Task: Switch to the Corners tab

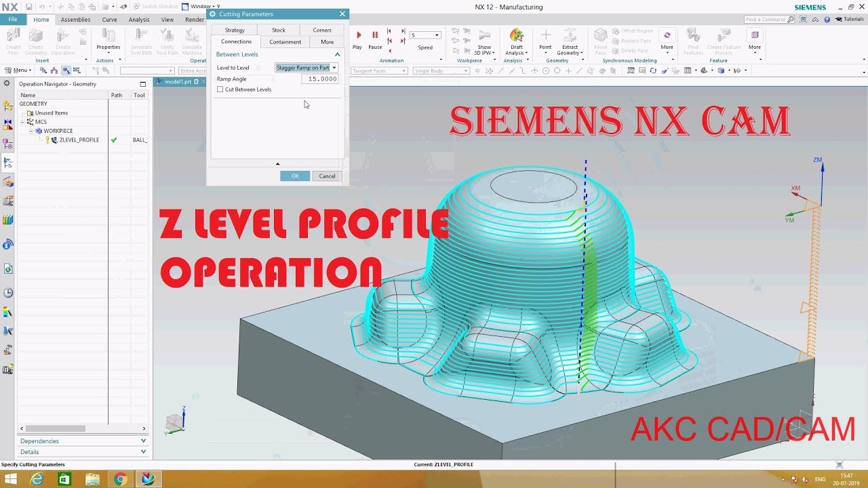Action: tap(322, 30)
